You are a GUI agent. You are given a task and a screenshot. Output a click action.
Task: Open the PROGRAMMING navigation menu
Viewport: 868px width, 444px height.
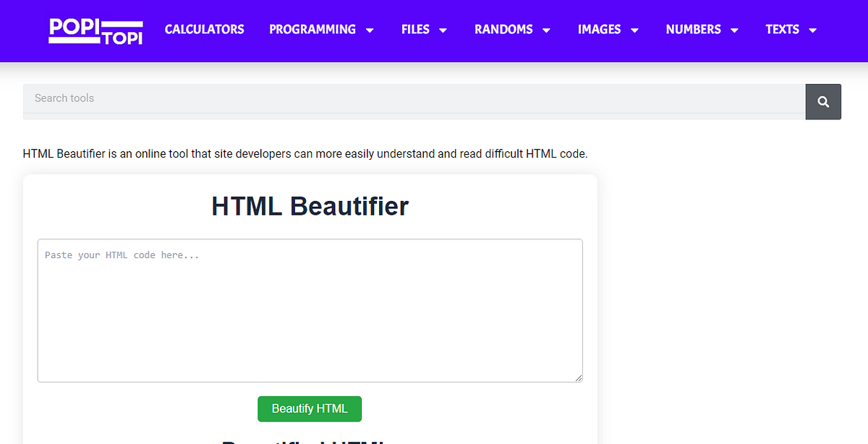[312, 30]
